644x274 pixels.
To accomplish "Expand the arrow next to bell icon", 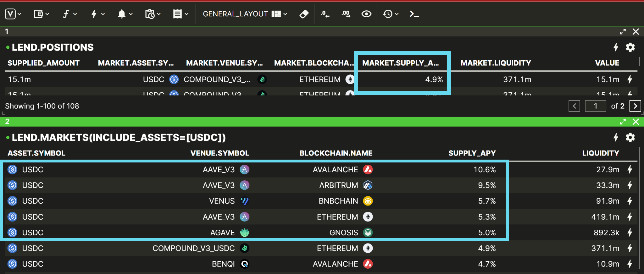I will [131, 14].
